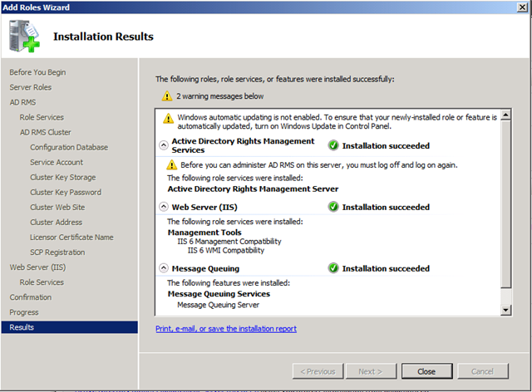This screenshot has width=532, height=392.
Task: Click scroll up arrow in results list
Action: [x=506, y=115]
